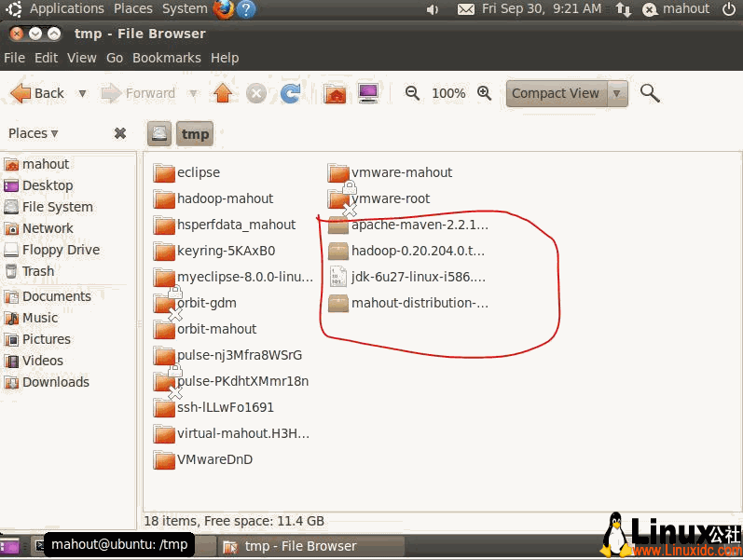Open the Search magnifier icon

coord(650,93)
